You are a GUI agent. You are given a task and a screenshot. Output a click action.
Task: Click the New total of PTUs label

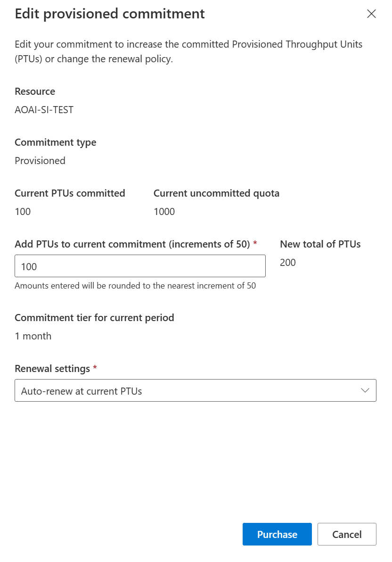320,244
